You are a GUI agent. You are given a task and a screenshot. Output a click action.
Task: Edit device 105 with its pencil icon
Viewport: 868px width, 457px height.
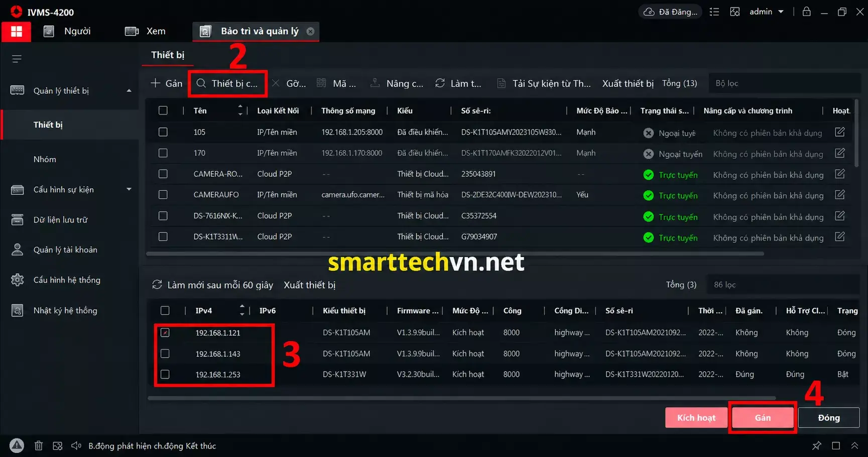click(840, 132)
